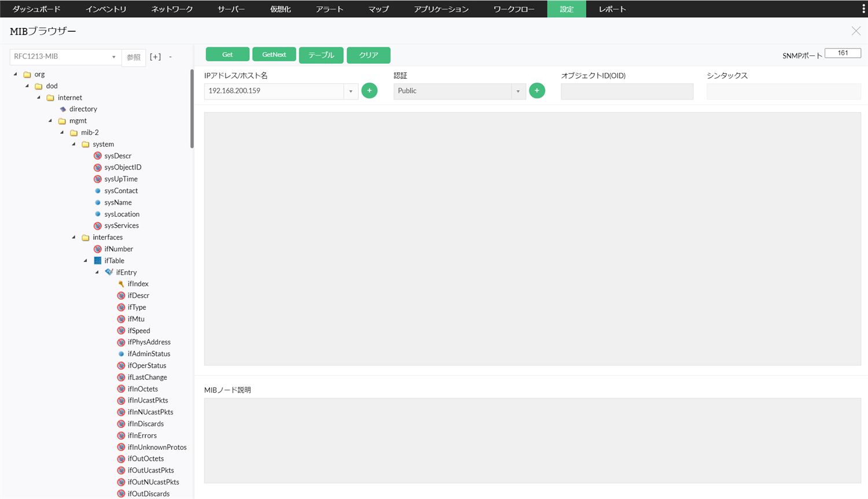
Task: Collapse the ifEntry tree node
Action: [97, 272]
